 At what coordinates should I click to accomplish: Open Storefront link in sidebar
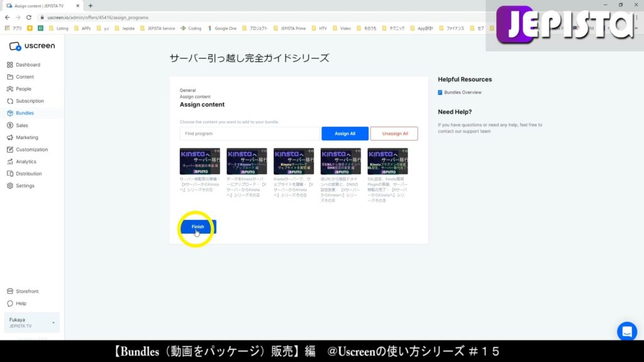point(27,292)
